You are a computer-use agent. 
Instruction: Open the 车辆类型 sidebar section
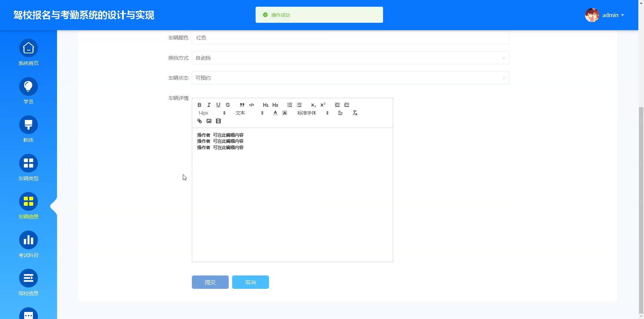pyautogui.click(x=29, y=168)
